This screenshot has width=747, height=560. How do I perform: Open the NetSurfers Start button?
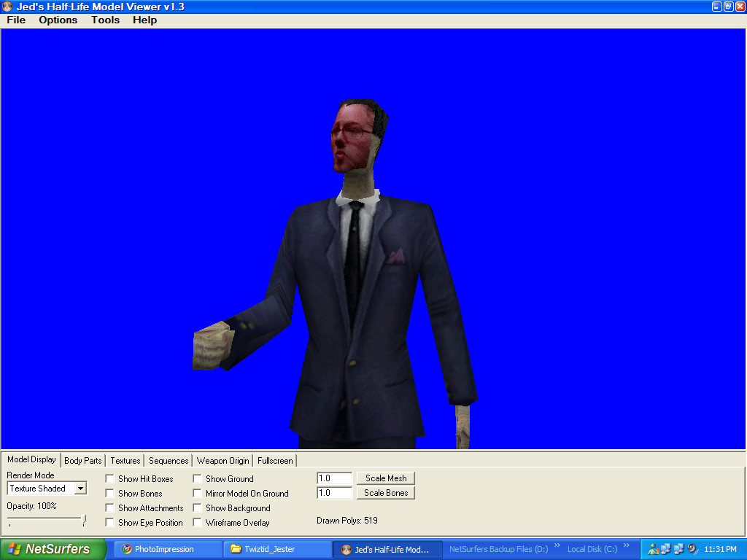[53, 549]
